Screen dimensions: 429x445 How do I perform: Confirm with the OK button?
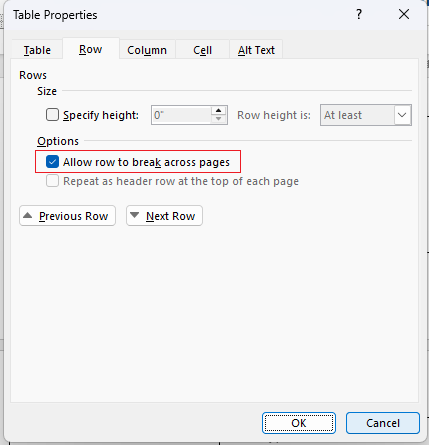(x=299, y=423)
